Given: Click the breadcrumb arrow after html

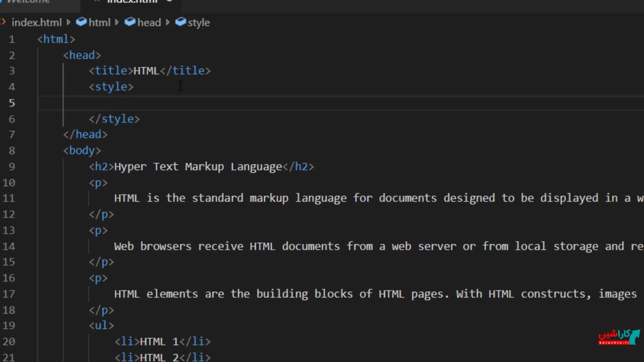Looking at the screenshot, I should point(117,22).
